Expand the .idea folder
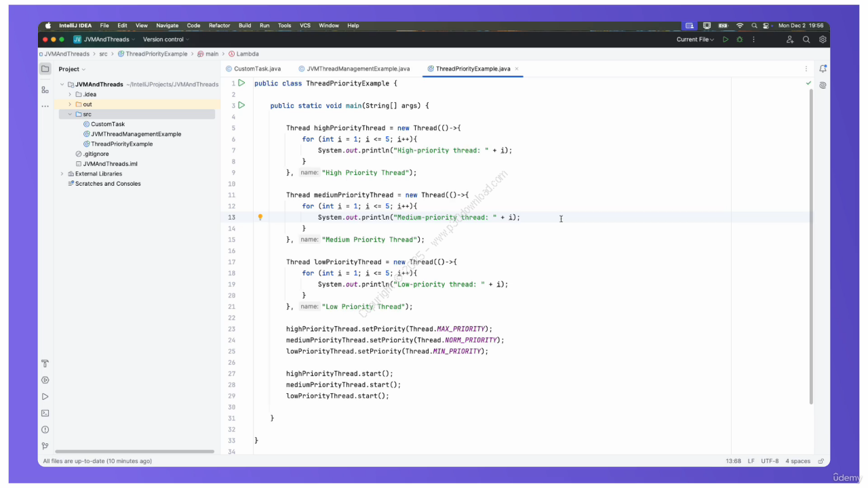Screen dimensions: 868x488 pos(70,95)
